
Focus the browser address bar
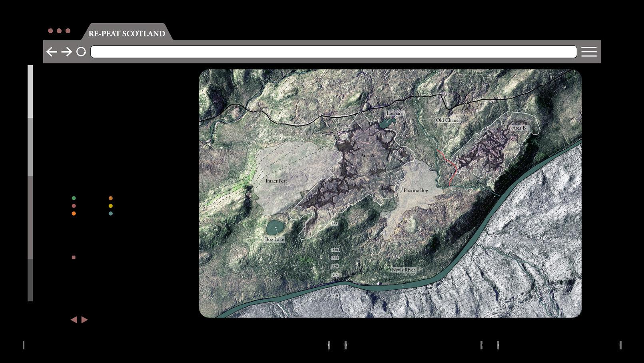334,52
